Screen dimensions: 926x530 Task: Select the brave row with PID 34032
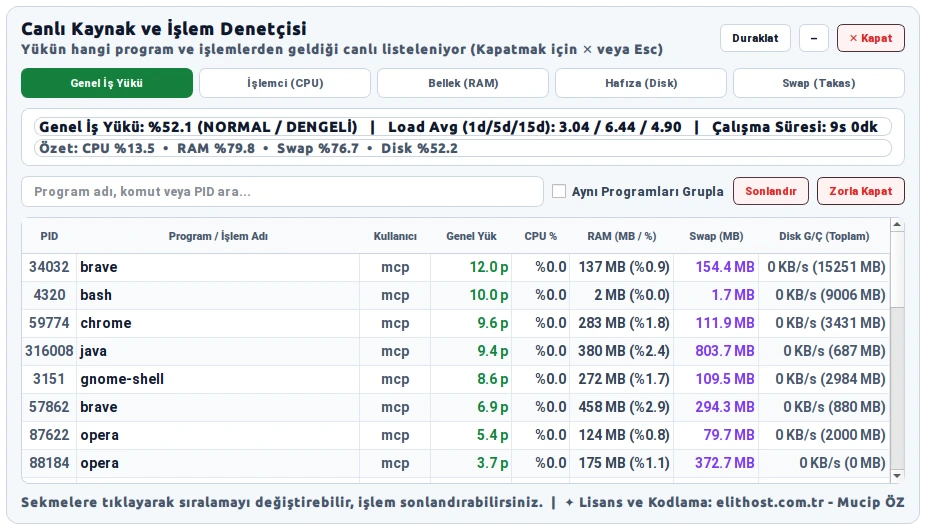456,267
